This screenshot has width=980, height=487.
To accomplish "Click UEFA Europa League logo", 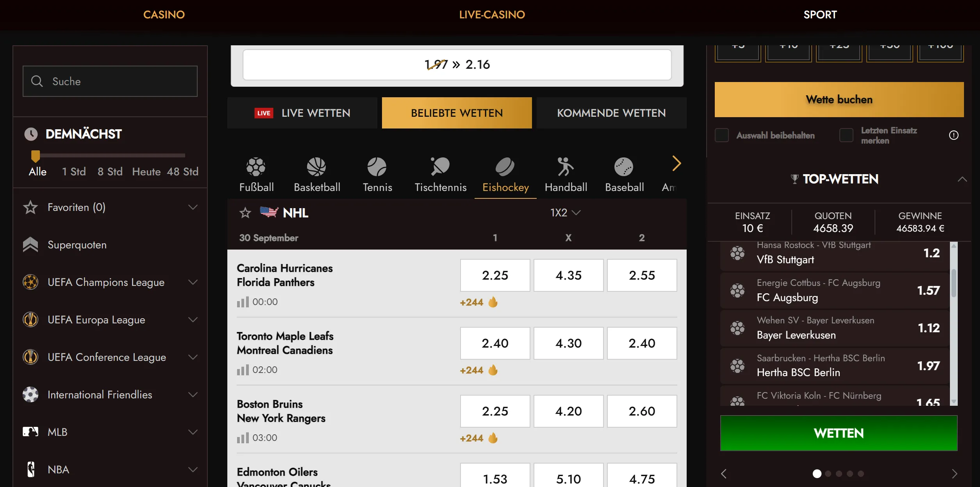I will point(30,319).
